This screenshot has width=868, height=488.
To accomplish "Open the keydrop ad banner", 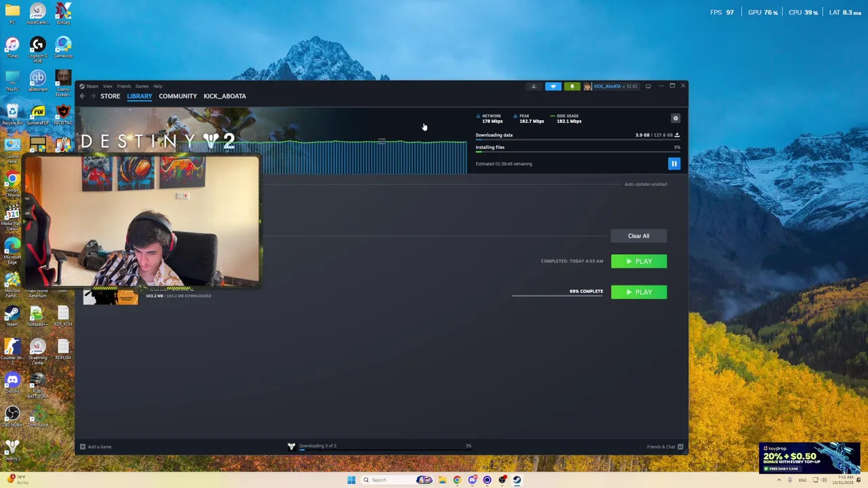I will click(810, 457).
